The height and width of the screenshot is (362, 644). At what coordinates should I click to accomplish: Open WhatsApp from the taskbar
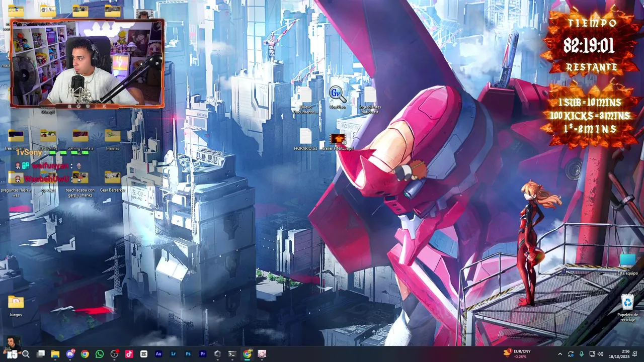coord(100,354)
